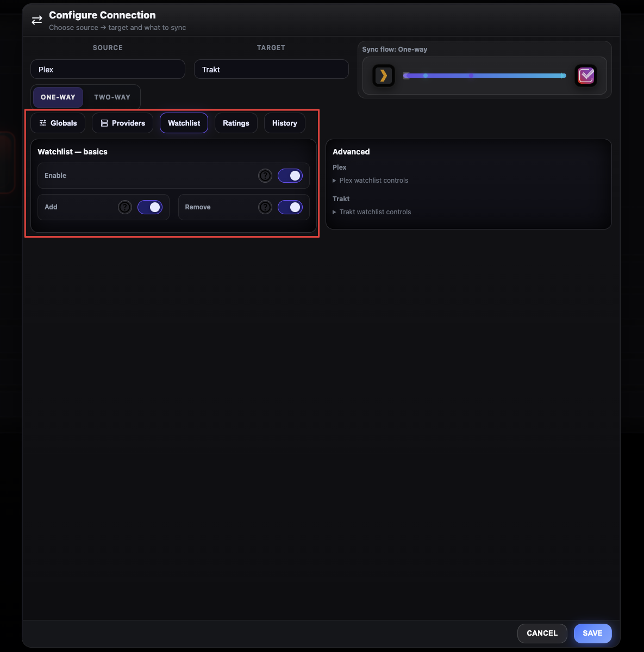Open help icon next to Add
This screenshot has width=644, height=652.
[124, 208]
